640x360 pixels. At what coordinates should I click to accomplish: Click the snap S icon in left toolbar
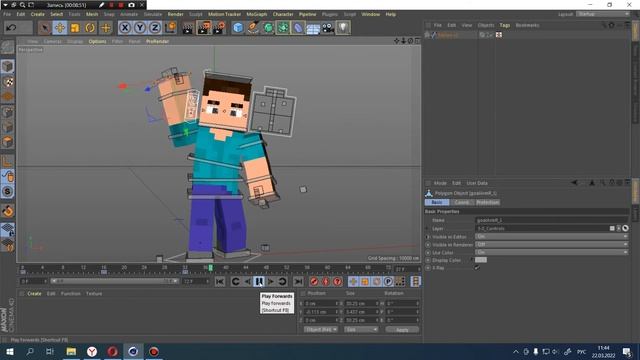8,191
